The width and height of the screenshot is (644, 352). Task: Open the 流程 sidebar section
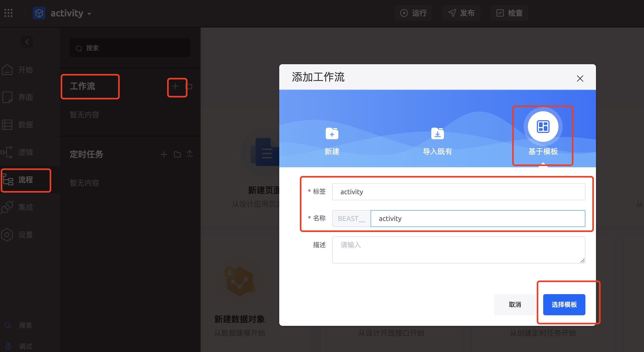click(x=25, y=180)
